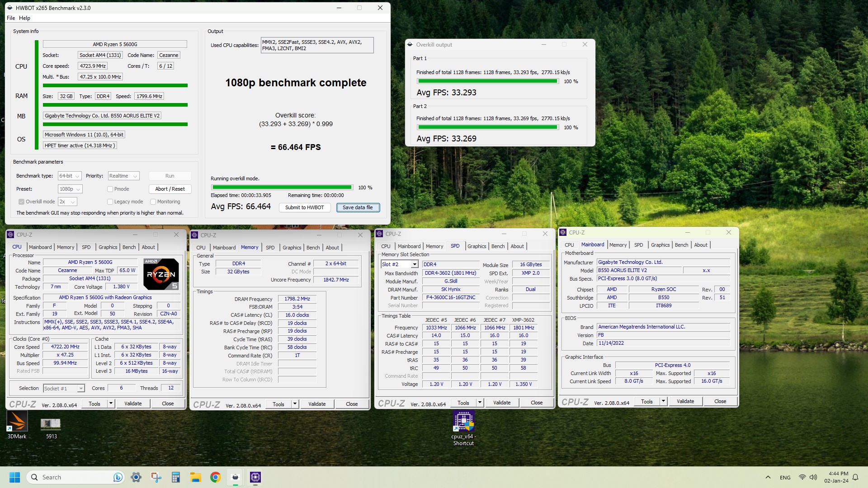Switch to Bench tab in CPU-Z CPU window
Image resolution: width=868 pixels, height=488 pixels.
(x=129, y=247)
